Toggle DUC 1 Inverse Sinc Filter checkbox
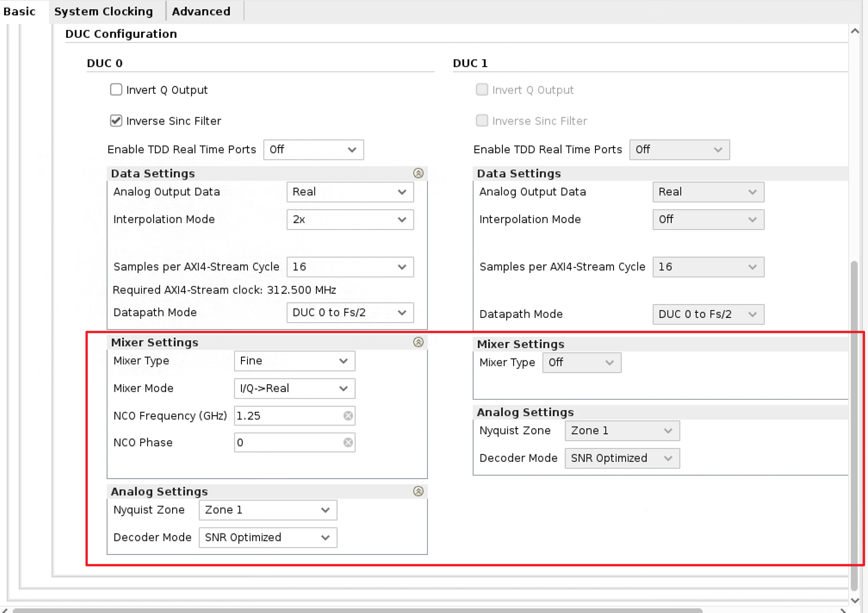The image size is (868, 613). (x=482, y=121)
